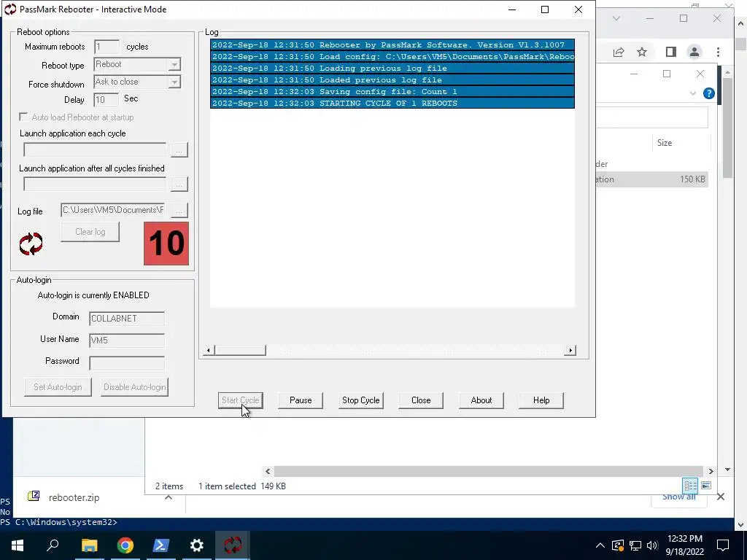Open the Windows Start menu
The width and height of the screenshot is (747, 560).
[18, 545]
